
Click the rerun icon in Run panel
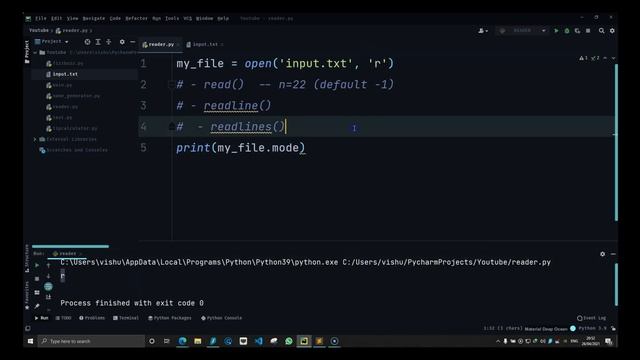coord(37,265)
